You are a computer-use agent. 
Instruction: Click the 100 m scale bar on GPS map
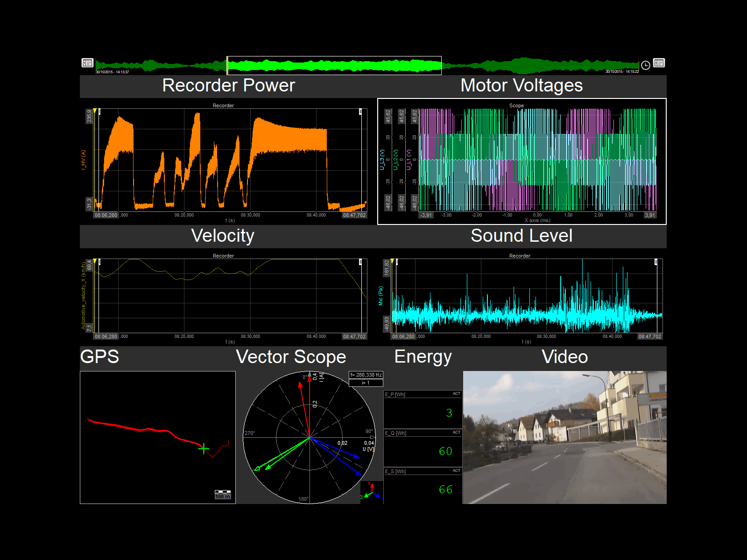[x=223, y=494]
